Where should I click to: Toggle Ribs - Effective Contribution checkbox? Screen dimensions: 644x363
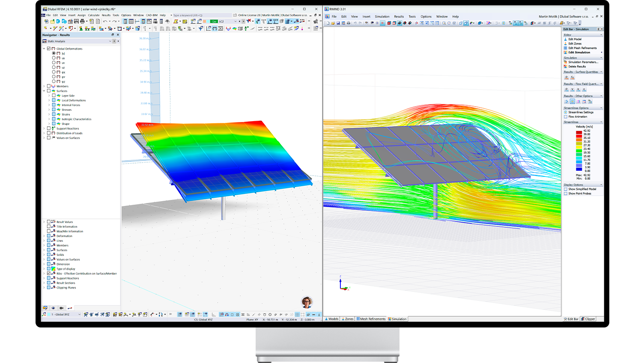click(x=49, y=274)
